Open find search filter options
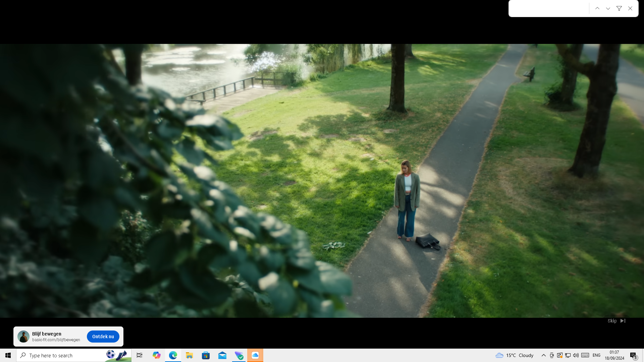This screenshot has height=362, width=644. click(619, 8)
